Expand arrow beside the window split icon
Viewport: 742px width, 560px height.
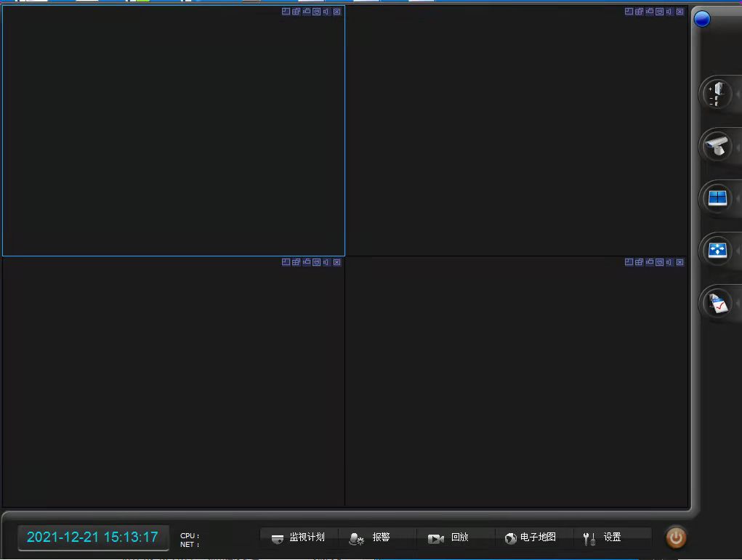pyautogui.click(x=738, y=198)
